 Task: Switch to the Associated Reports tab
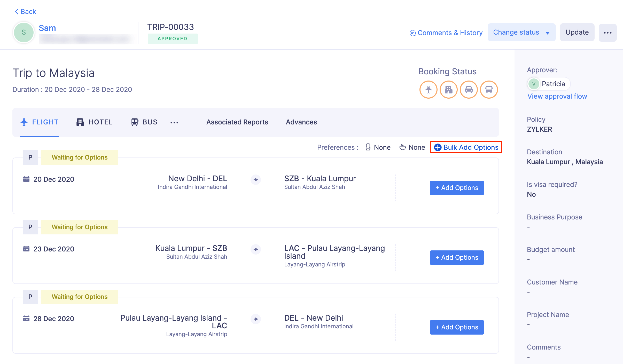pyautogui.click(x=237, y=122)
